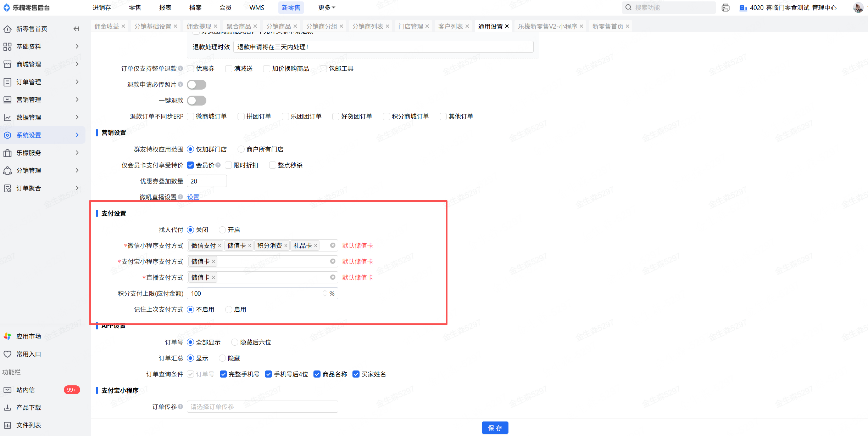The width and height of the screenshot is (868, 436).
Task: Select 开启 for 找人代付
Action: (222, 230)
